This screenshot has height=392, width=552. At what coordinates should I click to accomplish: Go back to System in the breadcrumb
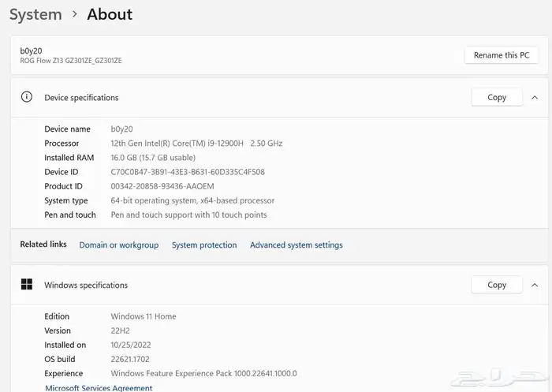35,14
